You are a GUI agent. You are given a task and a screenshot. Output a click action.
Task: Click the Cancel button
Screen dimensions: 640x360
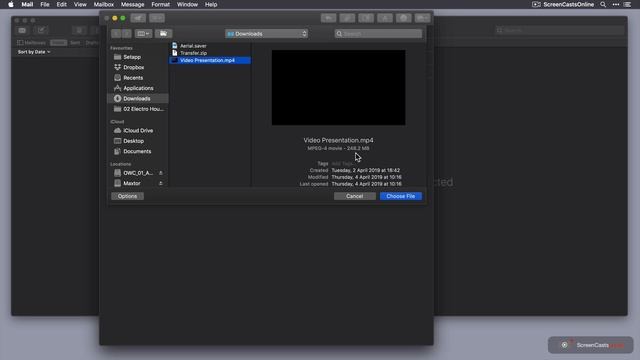tap(355, 196)
